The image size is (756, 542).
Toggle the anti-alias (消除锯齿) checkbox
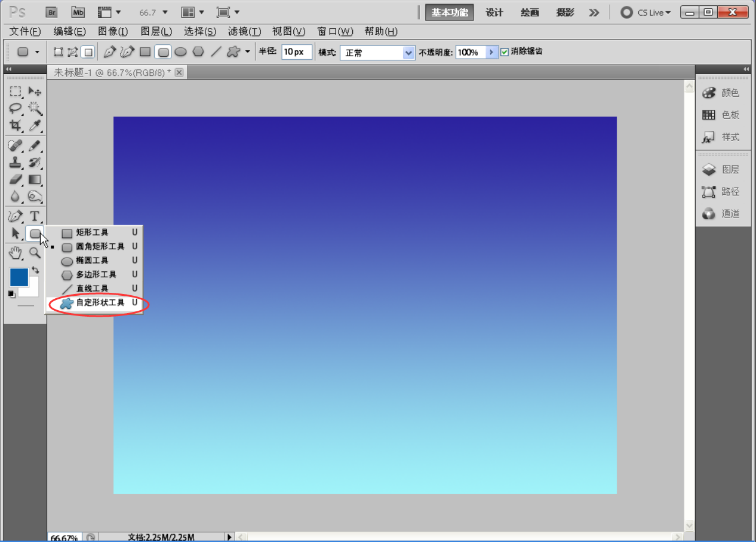point(505,52)
